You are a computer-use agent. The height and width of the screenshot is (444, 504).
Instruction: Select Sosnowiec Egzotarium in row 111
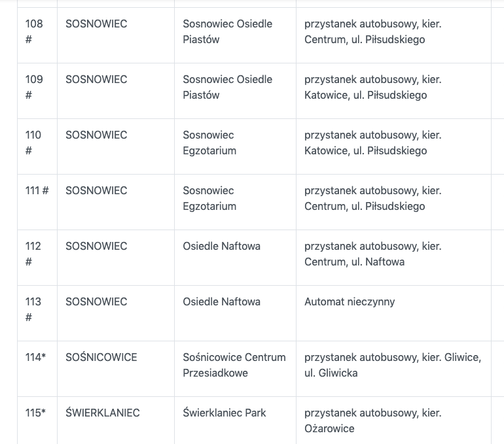pos(209,198)
